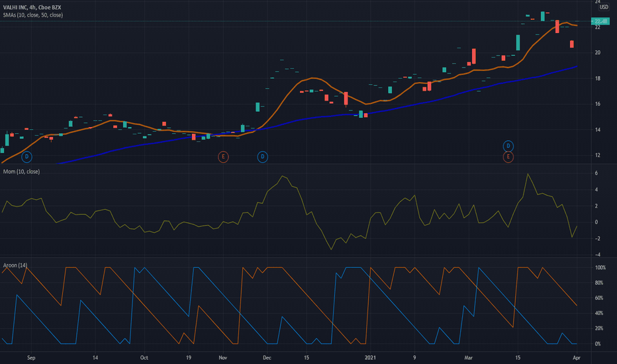Click the Sep date axis label
The width and height of the screenshot is (617, 364).
[31, 357]
